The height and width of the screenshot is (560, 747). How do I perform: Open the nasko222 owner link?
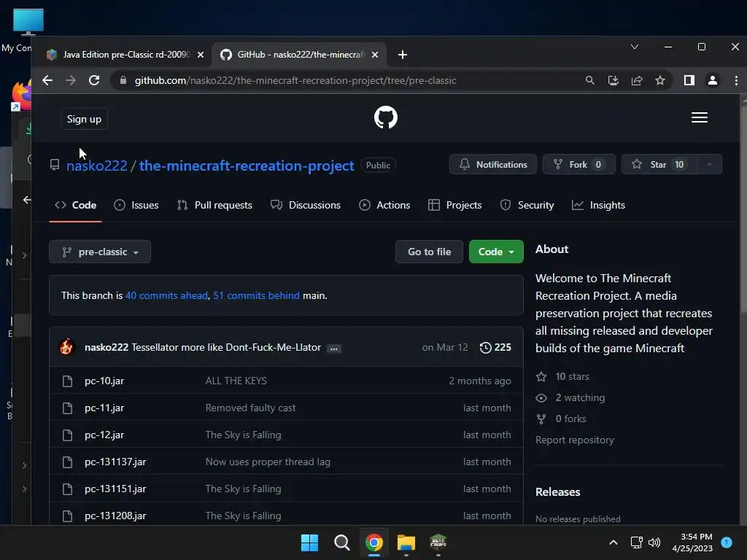(x=97, y=166)
